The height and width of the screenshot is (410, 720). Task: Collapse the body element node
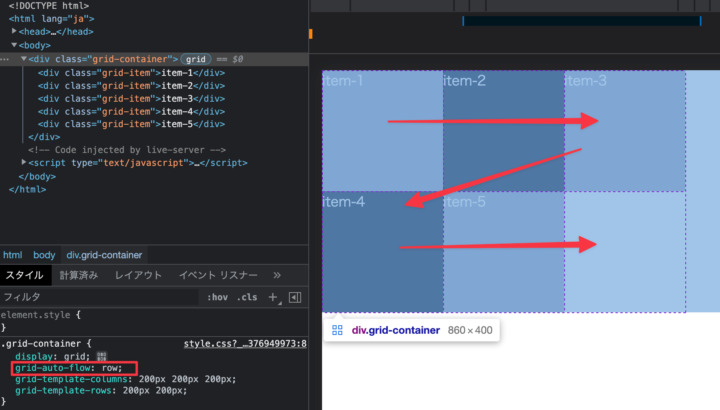coord(14,45)
